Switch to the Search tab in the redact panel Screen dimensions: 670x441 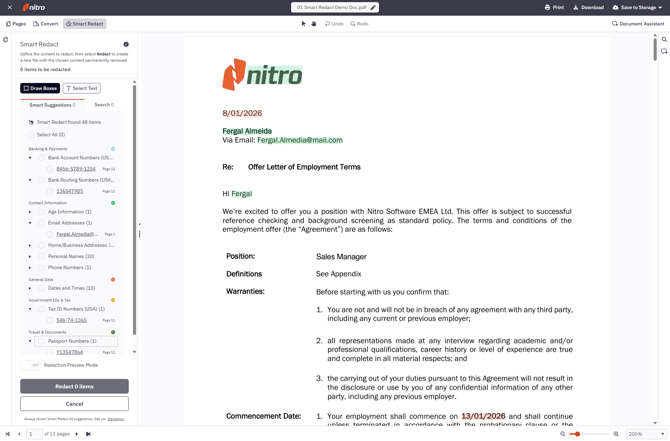(104, 105)
